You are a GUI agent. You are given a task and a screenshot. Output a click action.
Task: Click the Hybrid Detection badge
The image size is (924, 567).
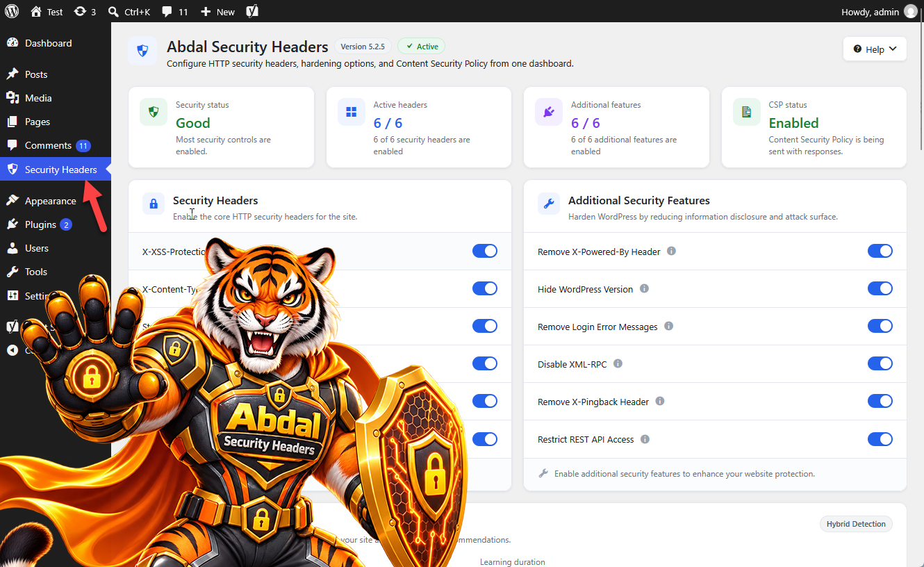pos(856,524)
